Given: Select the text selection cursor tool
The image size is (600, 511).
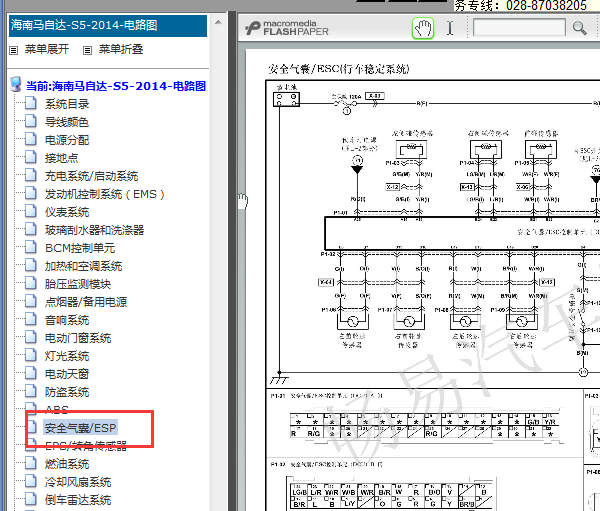Looking at the screenshot, I should coord(450,28).
